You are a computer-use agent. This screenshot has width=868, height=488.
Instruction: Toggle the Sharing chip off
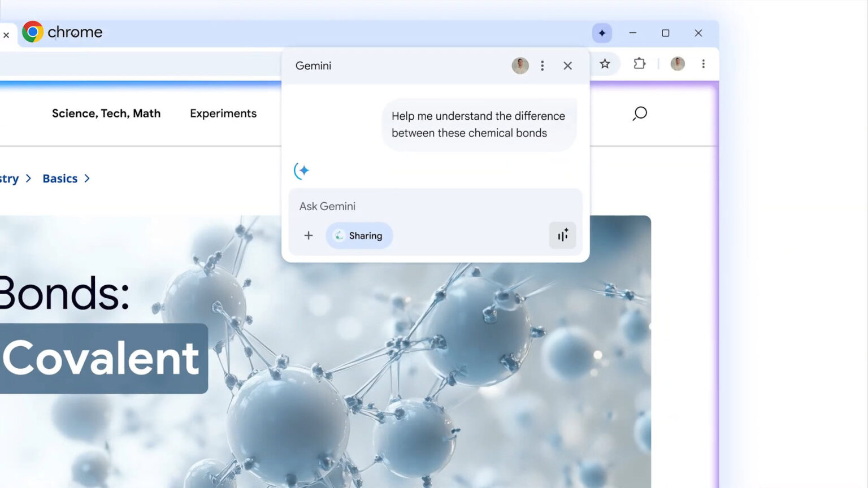coord(359,236)
